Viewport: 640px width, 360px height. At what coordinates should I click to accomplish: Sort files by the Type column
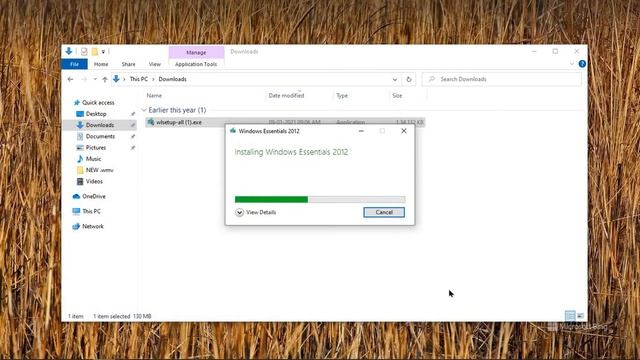pyautogui.click(x=342, y=96)
